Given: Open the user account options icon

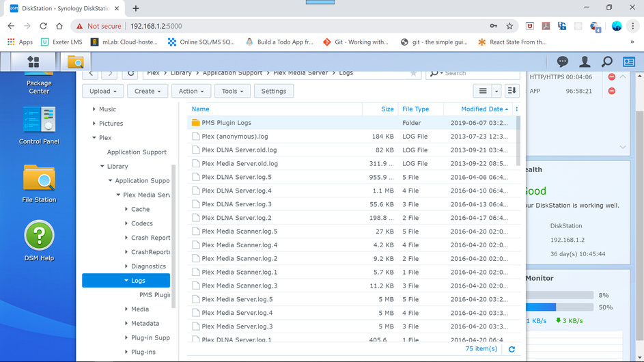Looking at the screenshot, I should coord(585,62).
